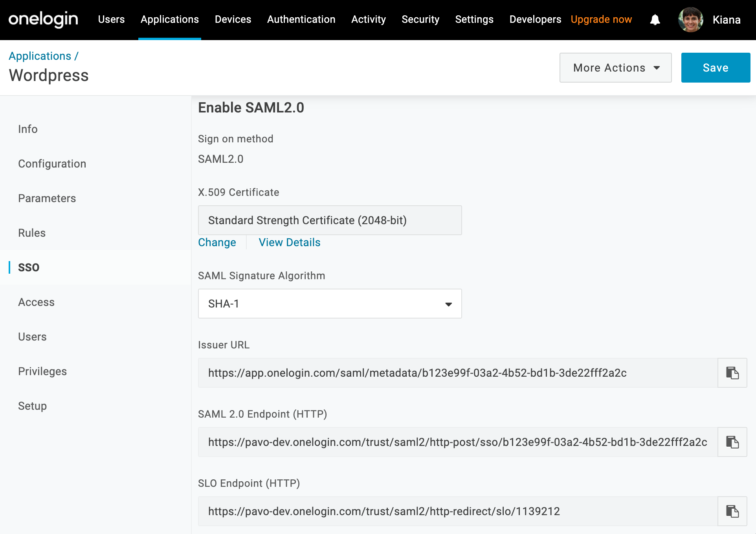Open the Kiana user menu
This screenshot has width=756, height=534.
coord(726,20)
